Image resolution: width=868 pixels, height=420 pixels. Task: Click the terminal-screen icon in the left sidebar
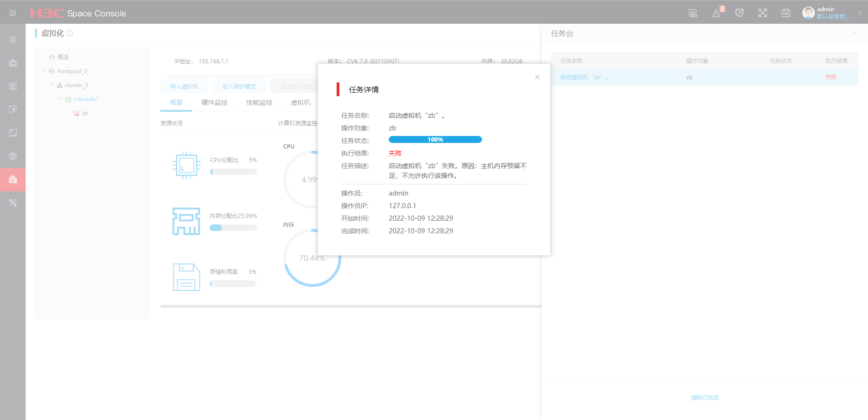click(x=13, y=133)
